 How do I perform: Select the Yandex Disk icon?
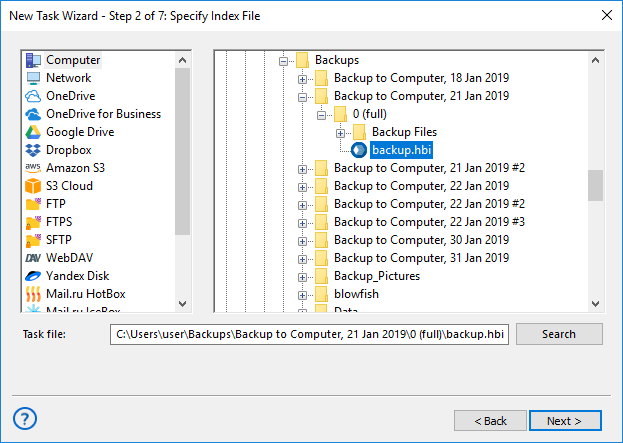tap(33, 275)
